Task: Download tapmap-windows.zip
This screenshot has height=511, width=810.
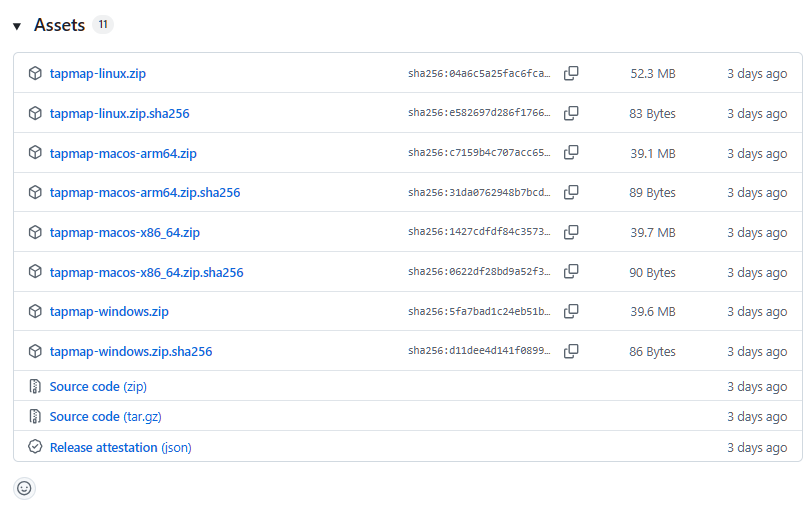Action: pyautogui.click(x=109, y=312)
